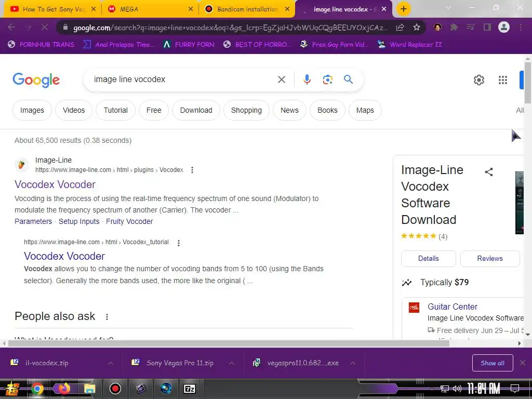
Task: Open second Vocodex Vocoder tutorial link
Action: point(64,256)
